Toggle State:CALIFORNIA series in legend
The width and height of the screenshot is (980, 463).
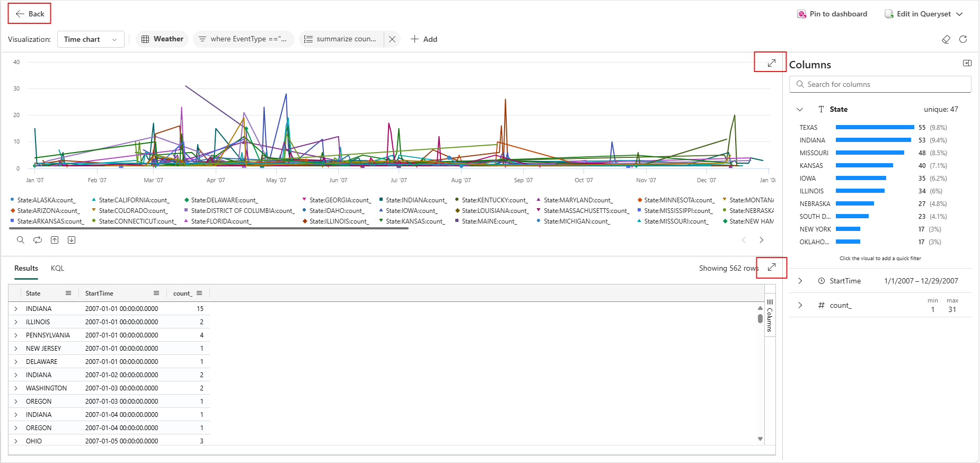130,200
